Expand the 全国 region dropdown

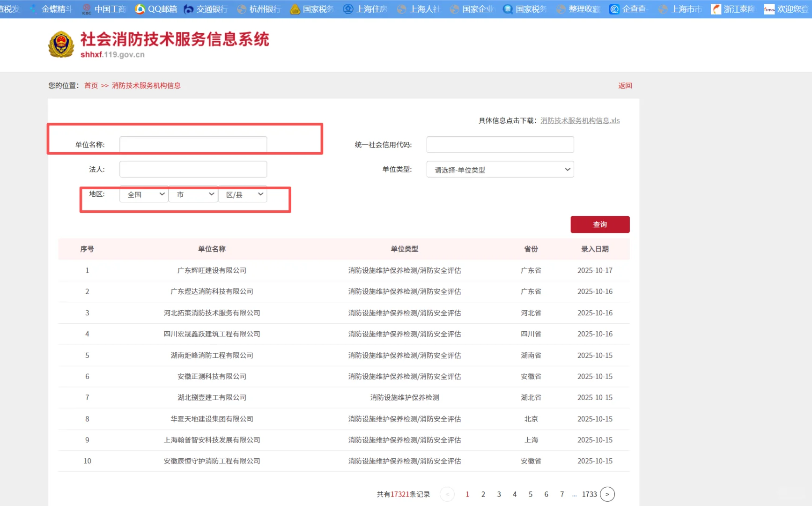coord(143,194)
